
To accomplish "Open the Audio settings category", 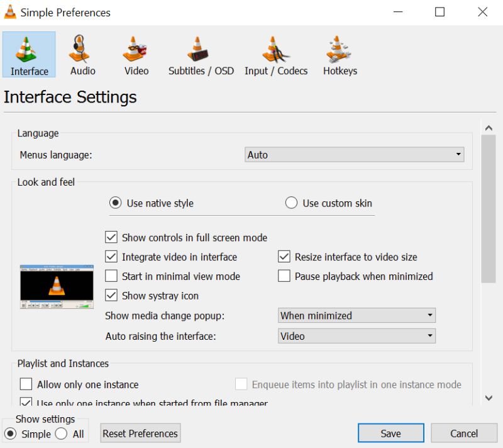I will point(82,53).
